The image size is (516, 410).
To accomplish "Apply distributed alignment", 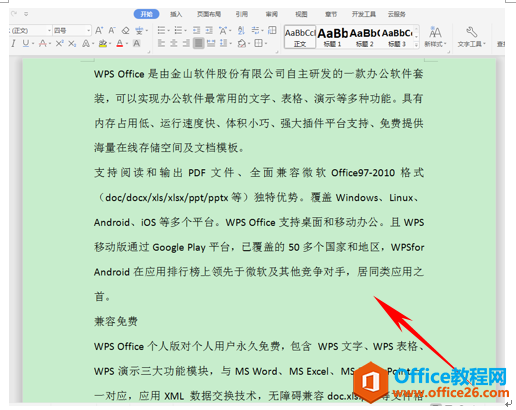I will [x=211, y=43].
